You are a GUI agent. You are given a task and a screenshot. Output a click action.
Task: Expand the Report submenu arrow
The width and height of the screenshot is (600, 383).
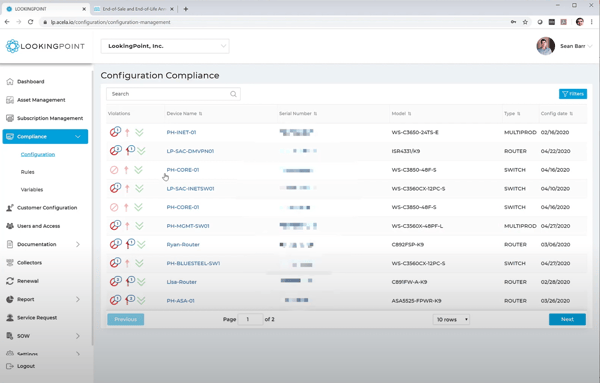[x=78, y=299]
